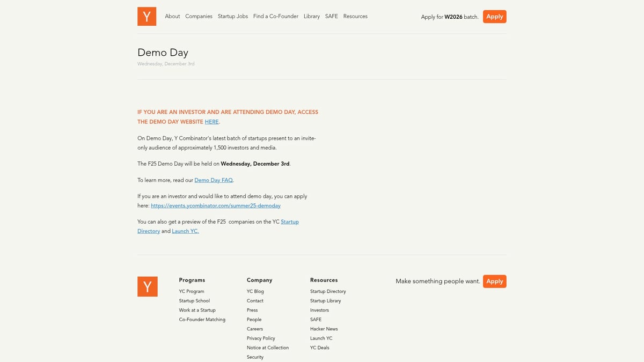644x362 pixels.
Task: Open Startup Library footer link
Action: click(x=326, y=301)
